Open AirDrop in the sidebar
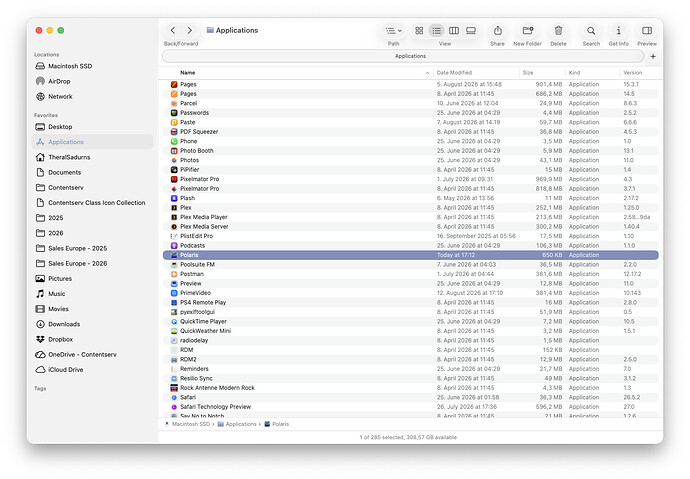Image resolution: width=690 pixels, height=479 pixels. [92, 81]
